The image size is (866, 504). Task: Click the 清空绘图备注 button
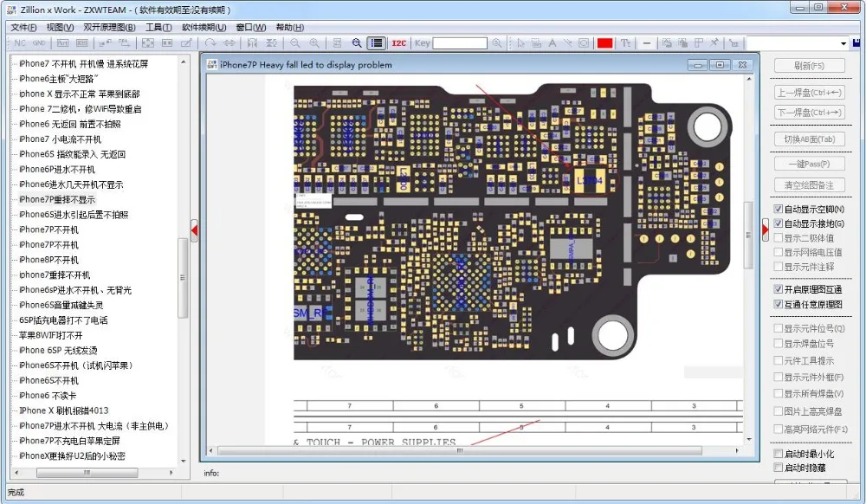(x=809, y=185)
